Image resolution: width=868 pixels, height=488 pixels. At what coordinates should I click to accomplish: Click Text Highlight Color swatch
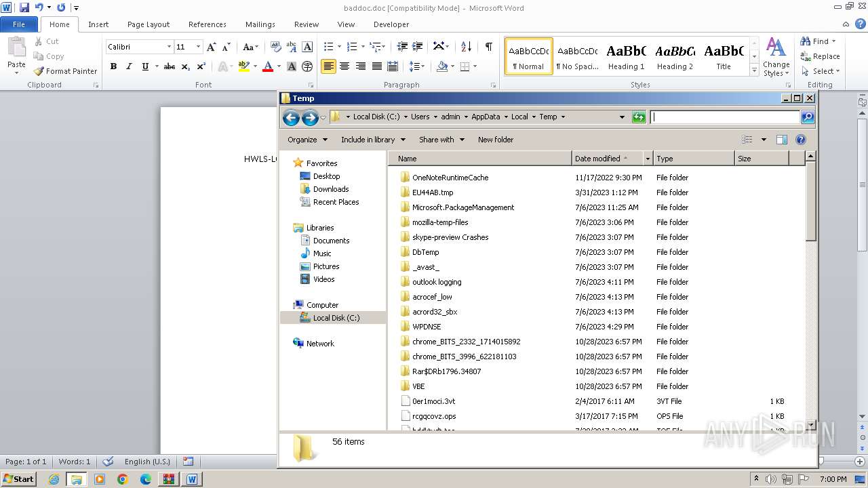244,66
